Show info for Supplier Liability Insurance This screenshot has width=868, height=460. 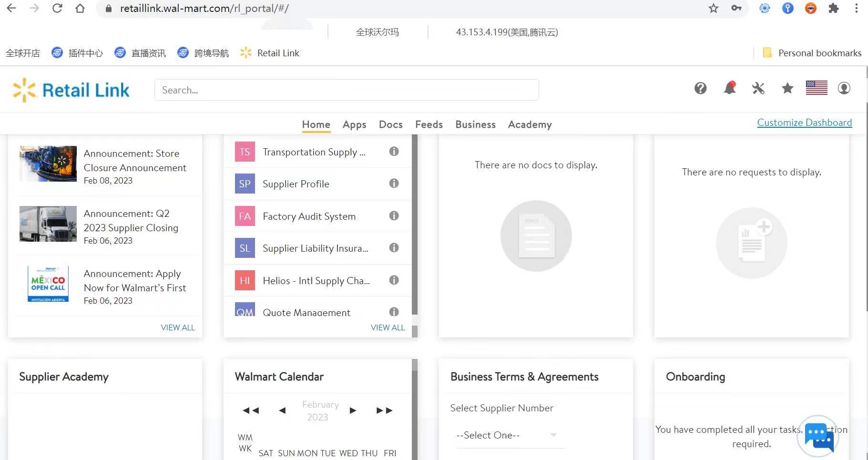click(x=394, y=247)
